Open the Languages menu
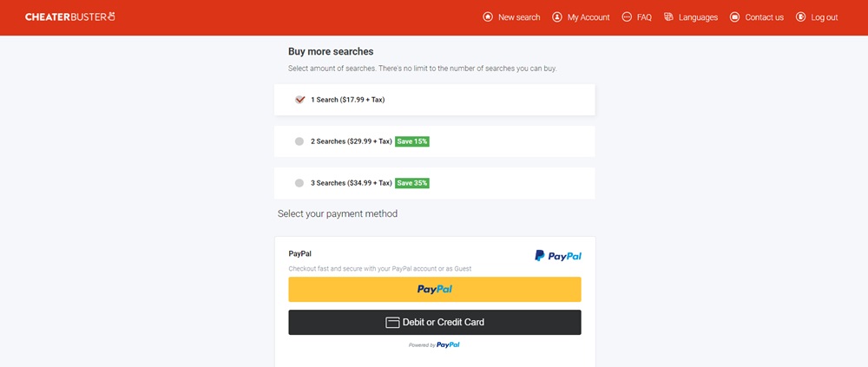This screenshot has width=868, height=367. click(698, 17)
